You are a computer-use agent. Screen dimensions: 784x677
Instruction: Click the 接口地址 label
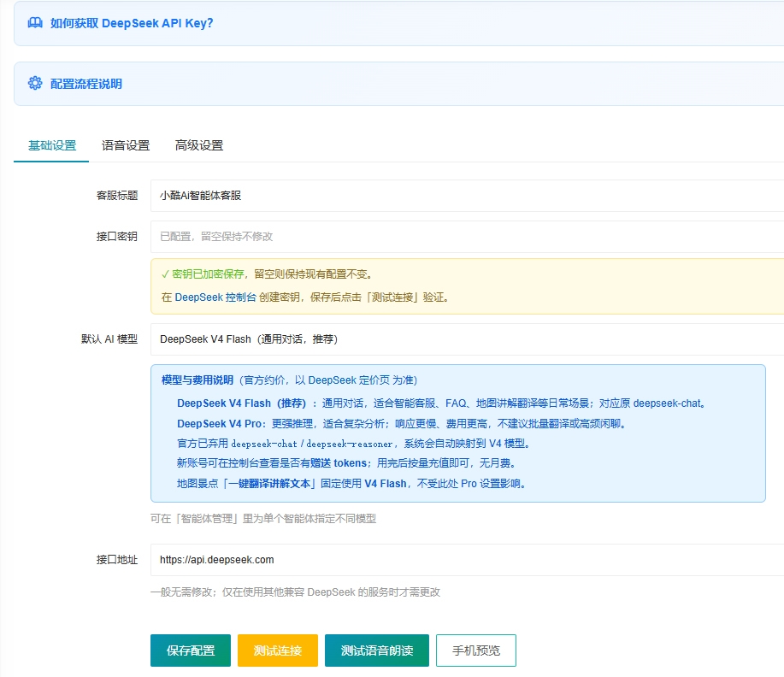point(117,560)
